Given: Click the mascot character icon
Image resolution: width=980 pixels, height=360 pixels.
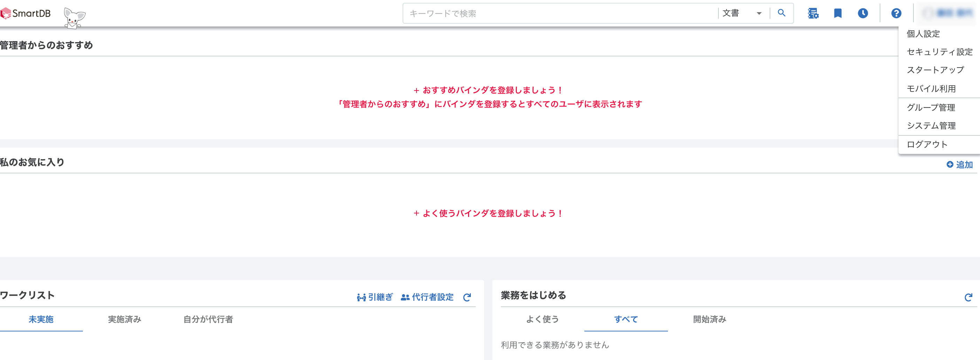Looking at the screenshot, I should 74,18.
